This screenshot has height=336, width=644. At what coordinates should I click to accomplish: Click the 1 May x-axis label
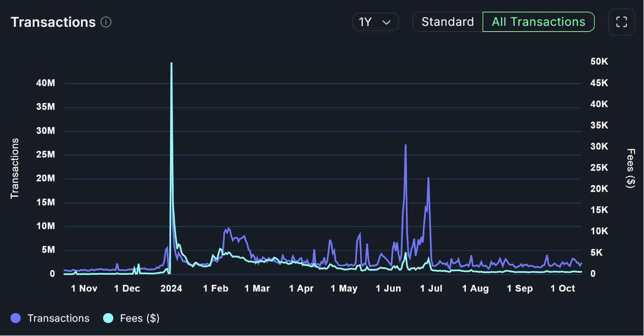click(344, 288)
